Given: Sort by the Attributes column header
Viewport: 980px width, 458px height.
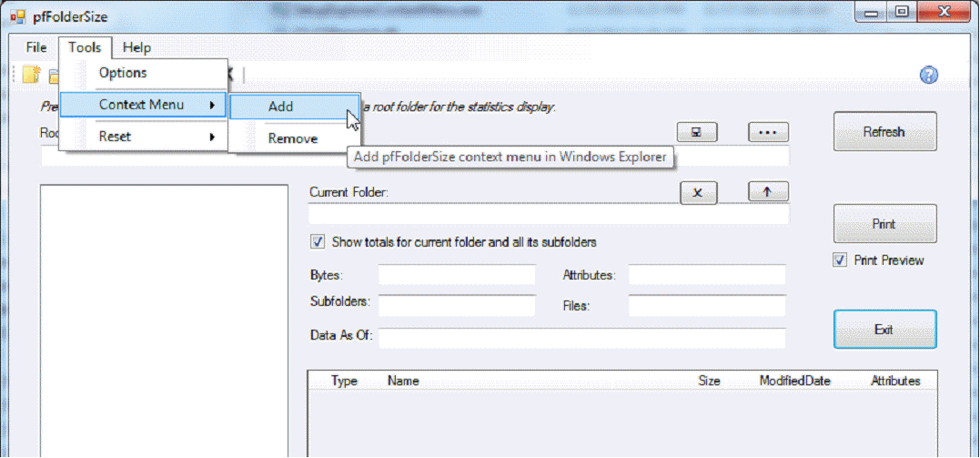Looking at the screenshot, I should click(x=895, y=381).
